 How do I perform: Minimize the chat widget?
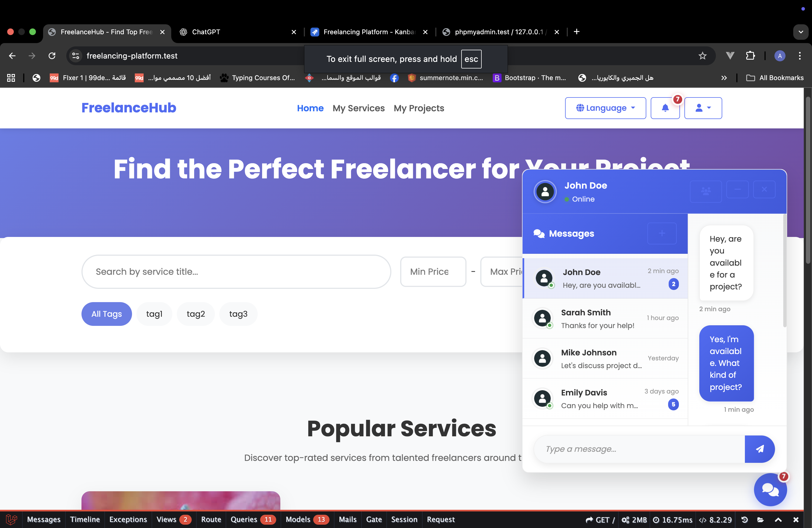pyautogui.click(x=737, y=190)
